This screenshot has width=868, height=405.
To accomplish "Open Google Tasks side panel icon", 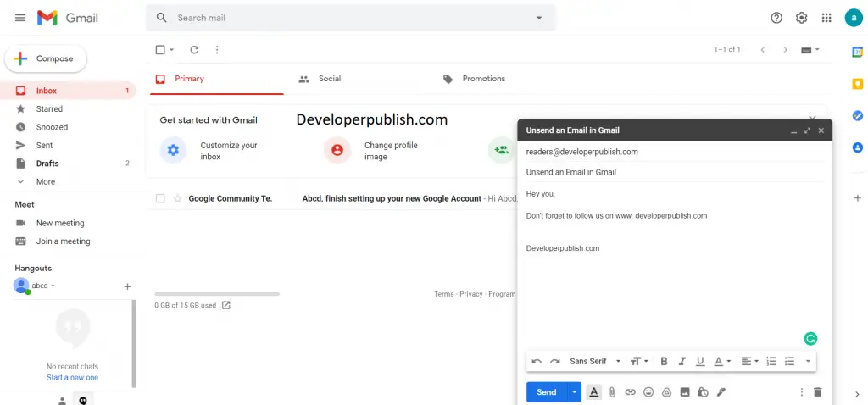I will click(x=857, y=115).
